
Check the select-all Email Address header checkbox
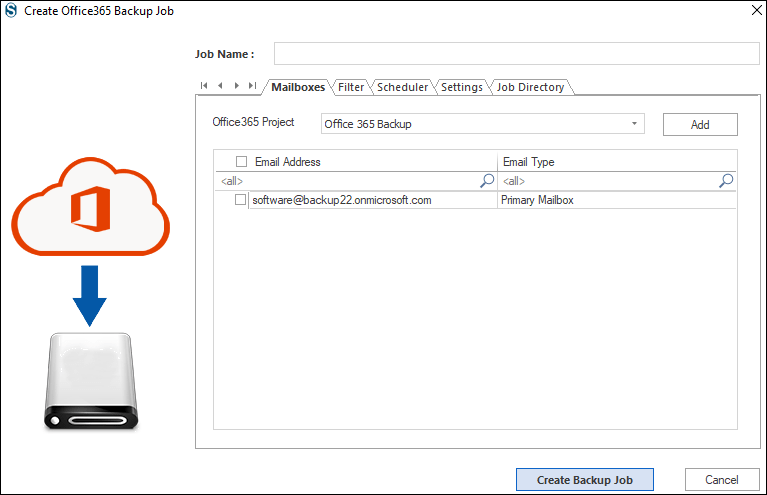(241, 161)
